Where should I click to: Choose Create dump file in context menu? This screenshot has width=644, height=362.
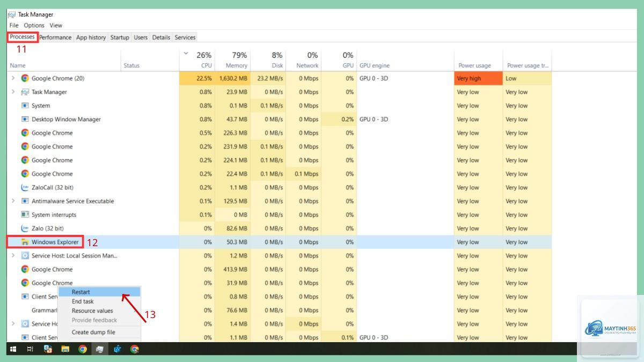click(99, 332)
